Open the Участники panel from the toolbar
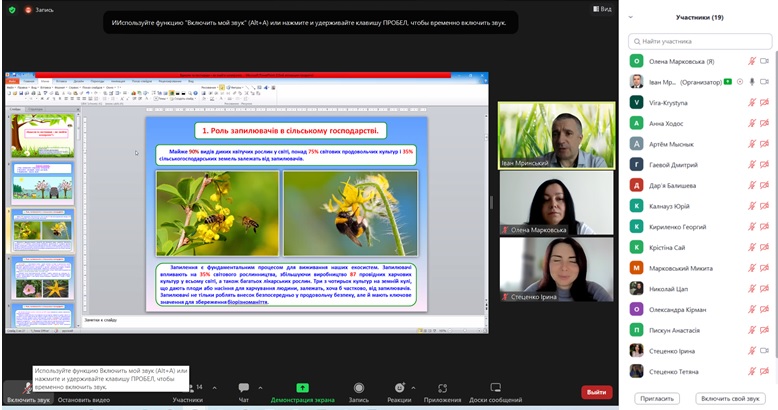The width and height of the screenshot is (778, 410). [188, 393]
